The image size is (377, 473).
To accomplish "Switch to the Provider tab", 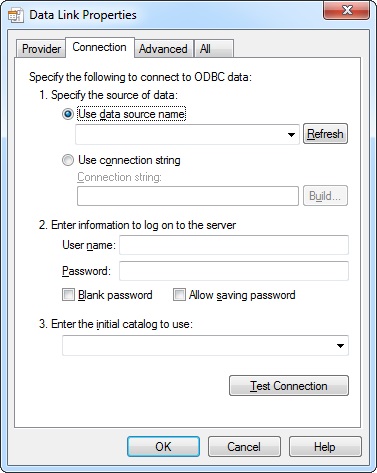I will [41, 49].
